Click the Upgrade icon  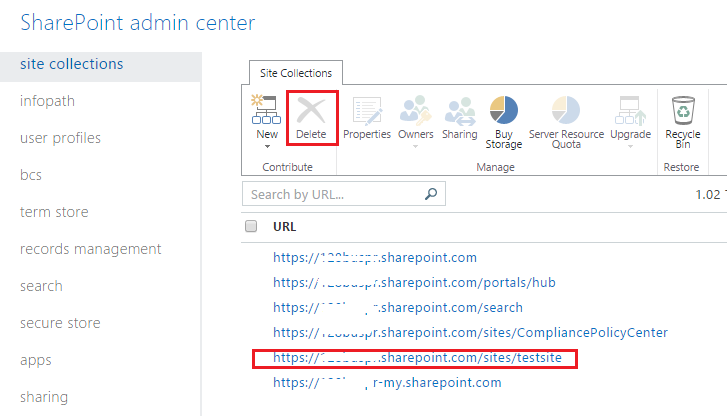[x=630, y=111]
